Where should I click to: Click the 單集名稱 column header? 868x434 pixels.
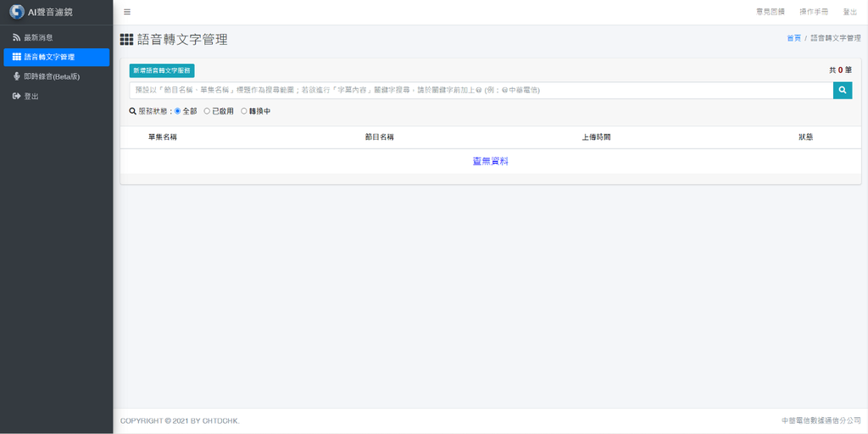tap(162, 137)
